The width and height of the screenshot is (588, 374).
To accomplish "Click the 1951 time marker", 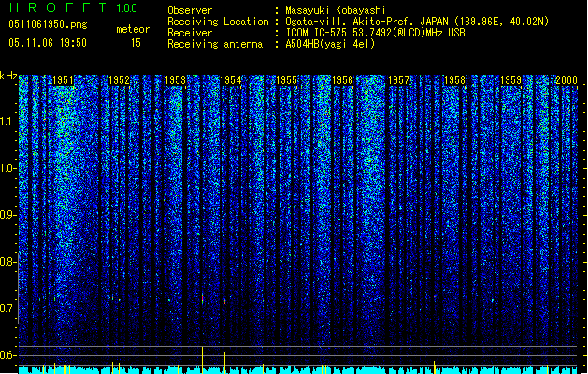I will 63,80.
